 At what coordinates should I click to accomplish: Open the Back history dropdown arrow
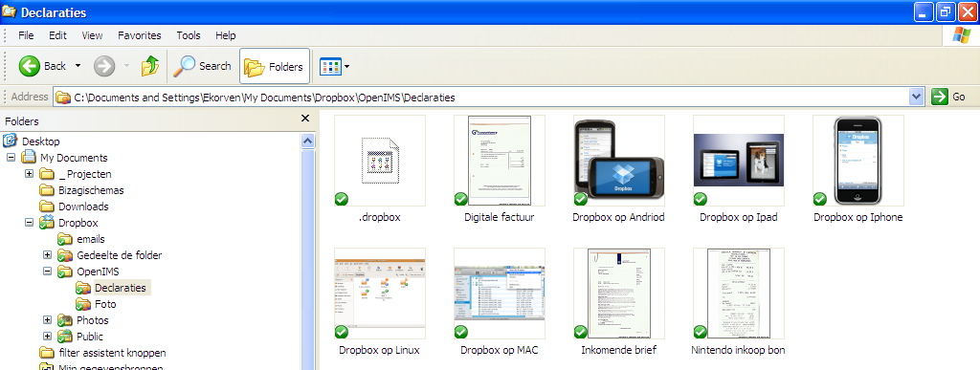click(78, 66)
